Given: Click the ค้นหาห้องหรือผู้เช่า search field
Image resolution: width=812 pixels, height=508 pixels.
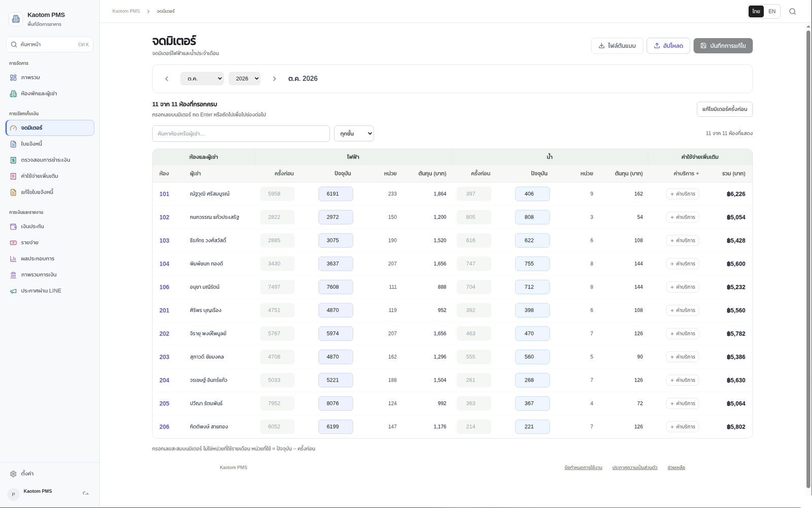Looking at the screenshot, I should click(241, 134).
